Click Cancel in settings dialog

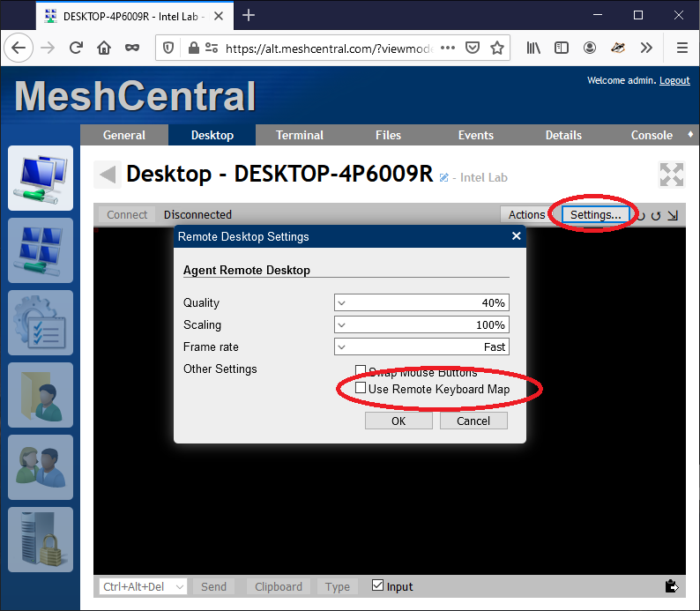(473, 421)
